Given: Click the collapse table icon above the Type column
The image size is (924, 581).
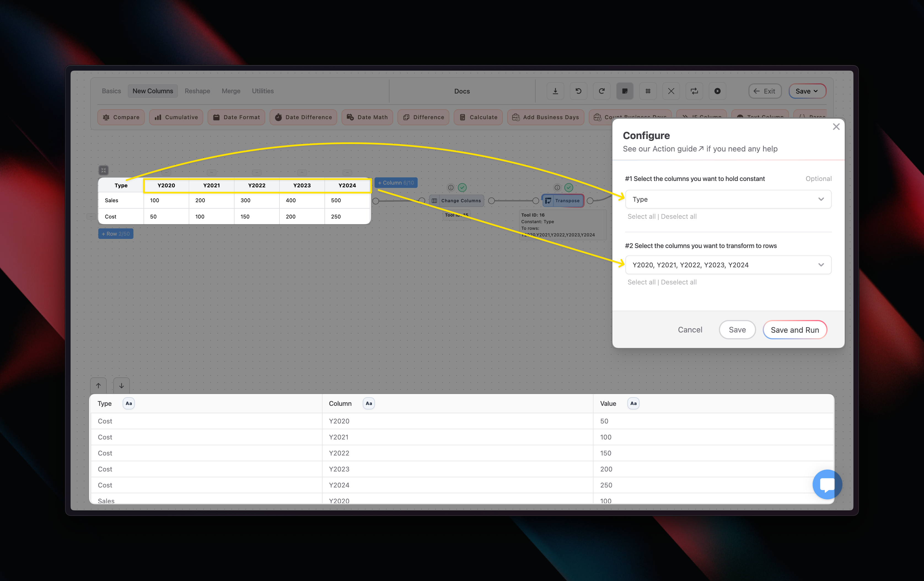Looking at the screenshot, I should [104, 170].
